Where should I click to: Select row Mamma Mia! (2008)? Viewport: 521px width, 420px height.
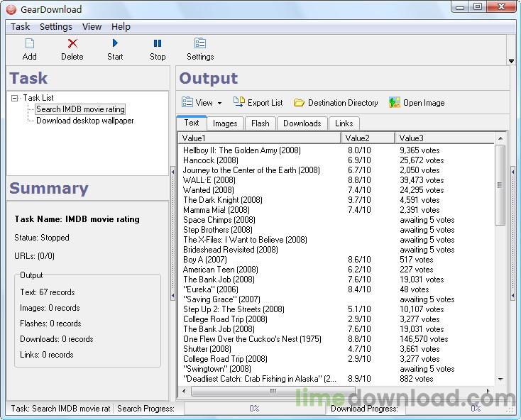336,210
